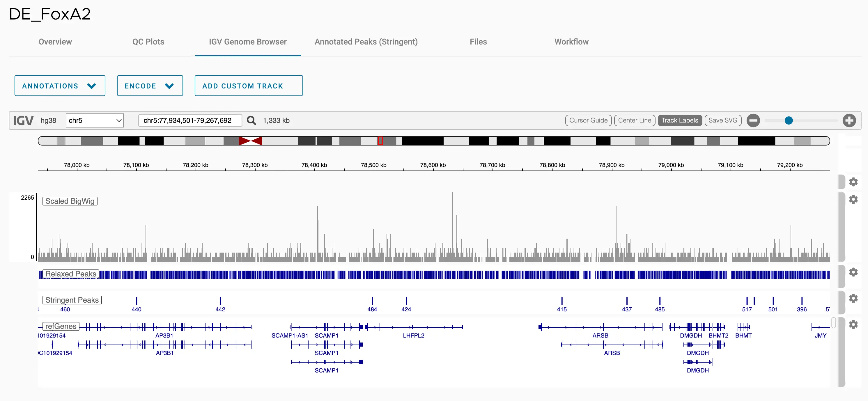This screenshot has width=868, height=401.
Task: Click the Cursor Guide icon
Action: [x=589, y=120]
